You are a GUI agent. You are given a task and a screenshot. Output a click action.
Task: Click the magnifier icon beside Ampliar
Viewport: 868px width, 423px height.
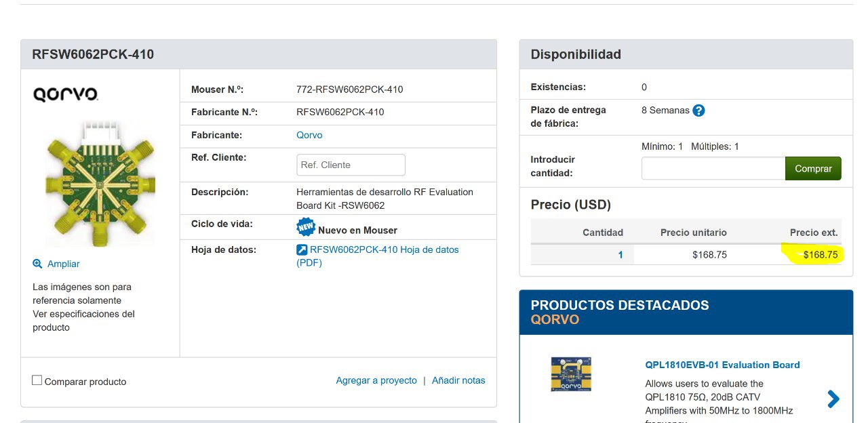tap(37, 264)
